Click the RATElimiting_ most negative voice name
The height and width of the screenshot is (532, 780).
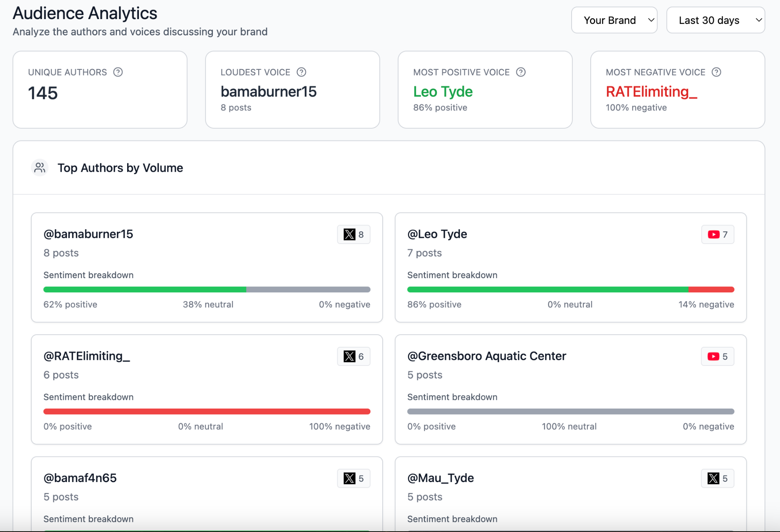(651, 92)
